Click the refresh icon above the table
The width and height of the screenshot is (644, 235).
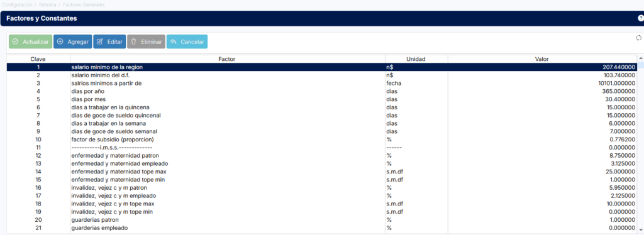pos(639,38)
